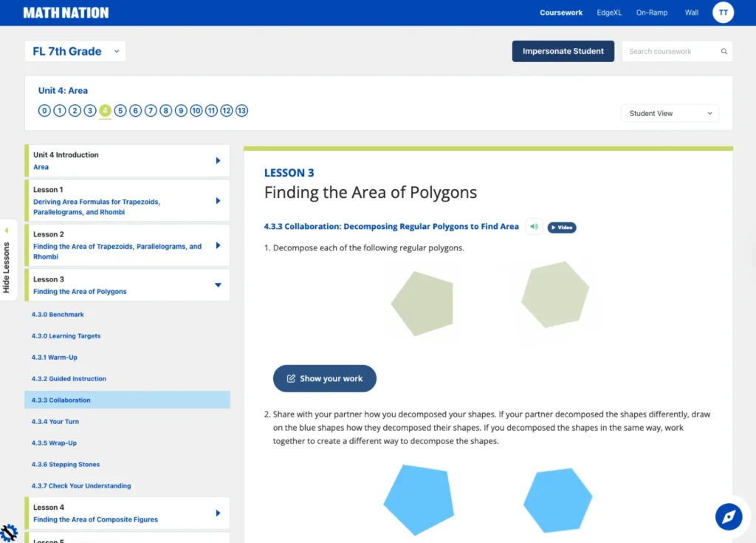Click the Show your work button
Image resolution: width=756 pixels, height=543 pixels.
coord(324,378)
